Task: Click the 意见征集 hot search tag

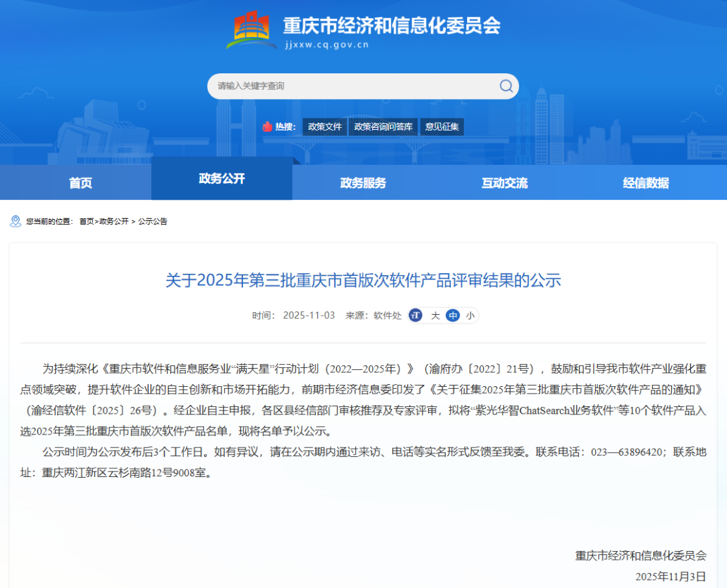Action: 442,126
